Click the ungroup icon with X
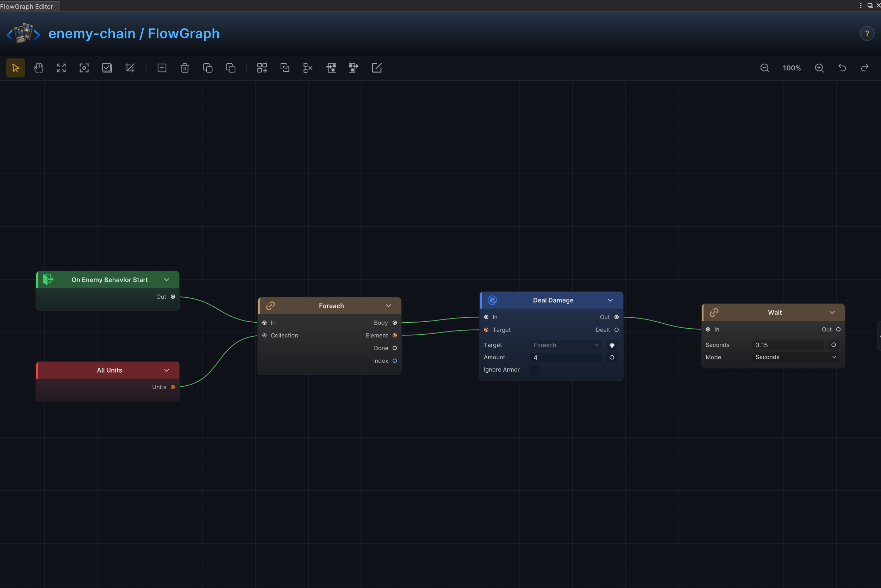Image resolution: width=881 pixels, height=588 pixels. click(x=308, y=68)
